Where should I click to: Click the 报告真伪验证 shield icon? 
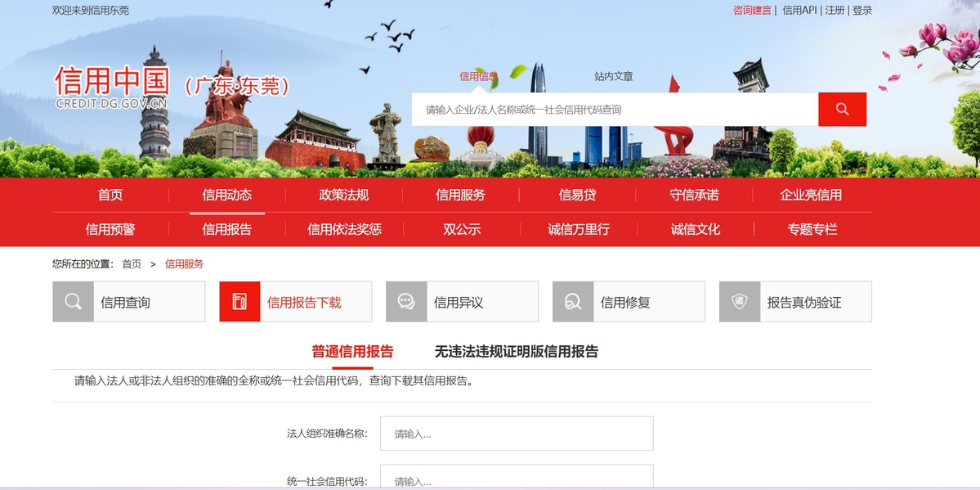(740, 302)
